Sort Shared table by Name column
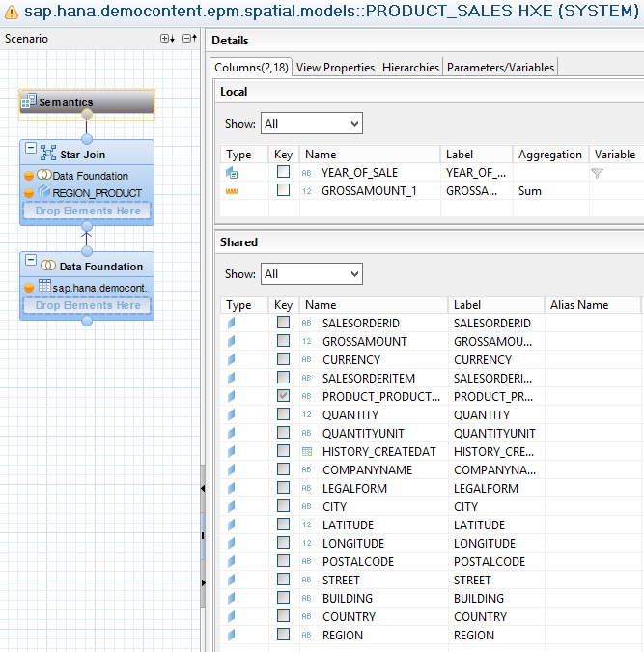644x652 pixels. pos(374,305)
